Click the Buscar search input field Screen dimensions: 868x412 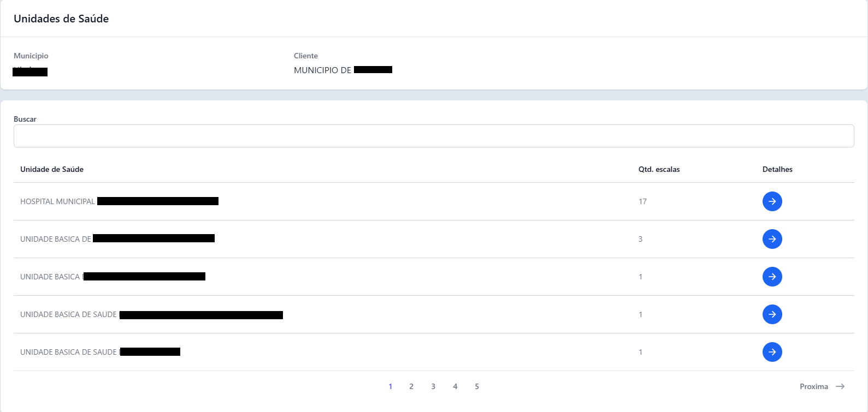pyautogui.click(x=434, y=136)
